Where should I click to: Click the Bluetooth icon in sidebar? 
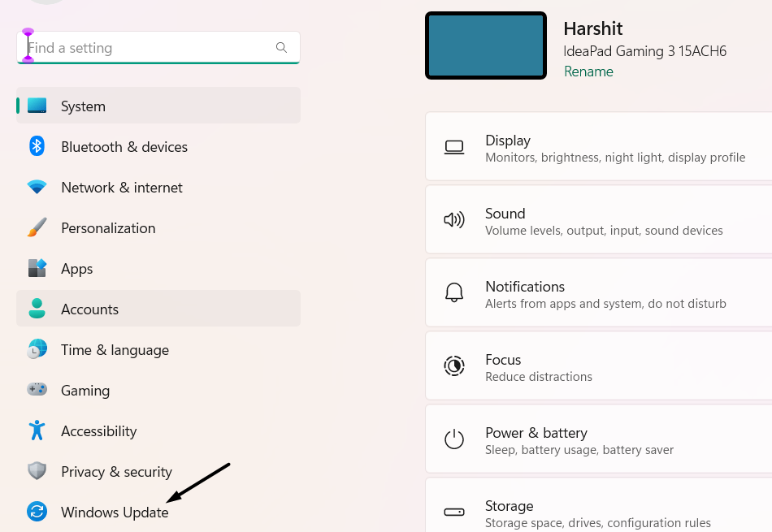(37, 146)
